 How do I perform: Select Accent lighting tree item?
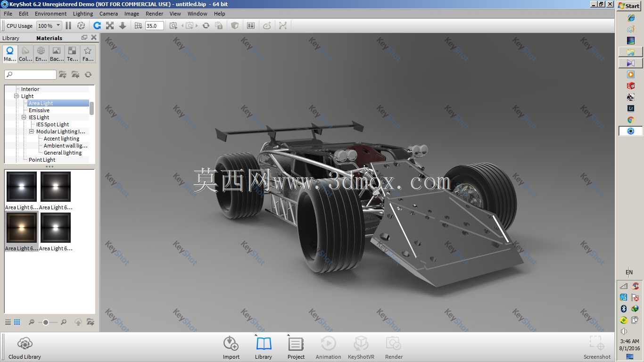click(x=61, y=139)
